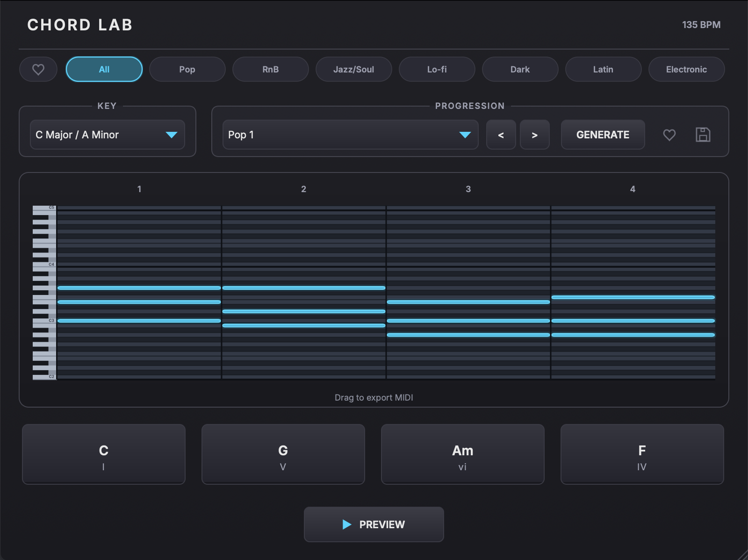
Task: Click the play triangle on PREVIEW
Action: point(347,524)
